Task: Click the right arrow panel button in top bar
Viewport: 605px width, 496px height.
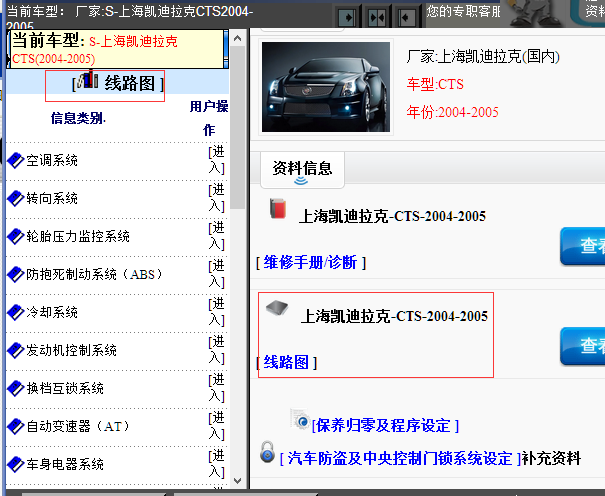Action: pos(346,17)
